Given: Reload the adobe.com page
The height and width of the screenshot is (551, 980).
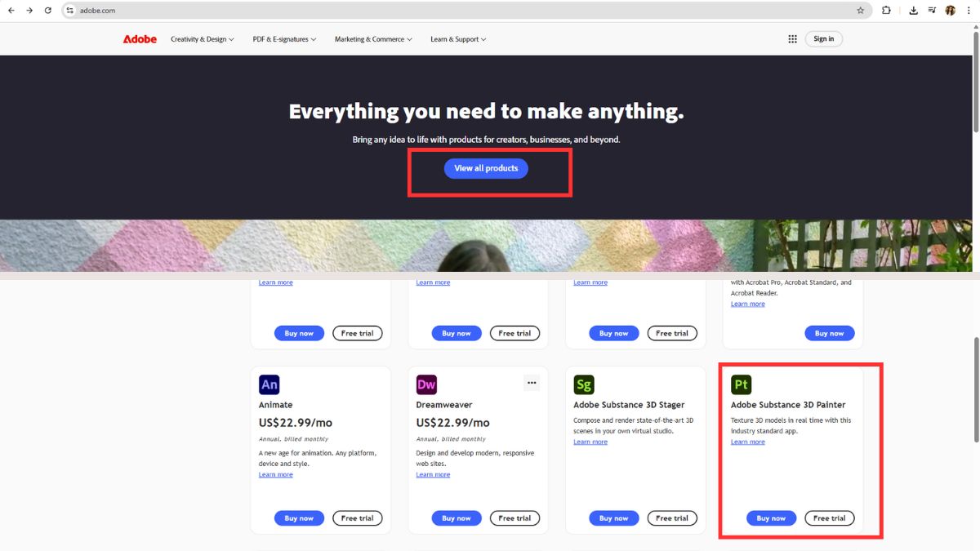Looking at the screenshot, I should (x=48, y=11).
